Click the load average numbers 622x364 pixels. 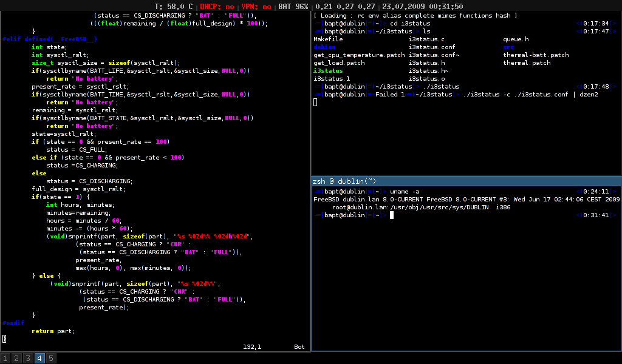[x=345, y=6]
